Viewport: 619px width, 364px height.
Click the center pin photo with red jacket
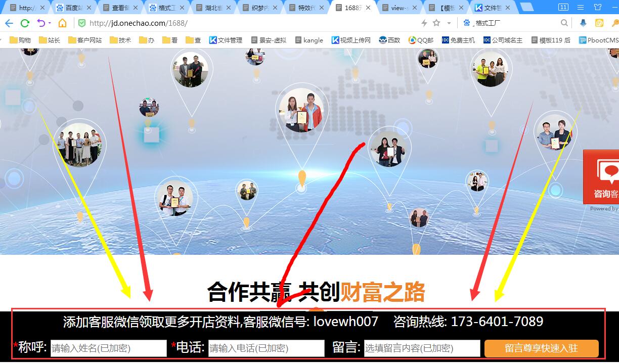302,110
